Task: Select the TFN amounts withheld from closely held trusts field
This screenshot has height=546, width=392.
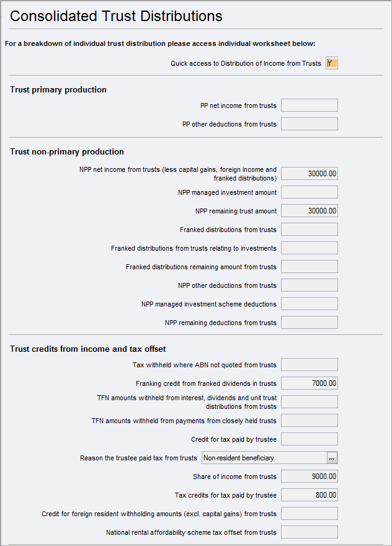Action: tap(309, 420)
